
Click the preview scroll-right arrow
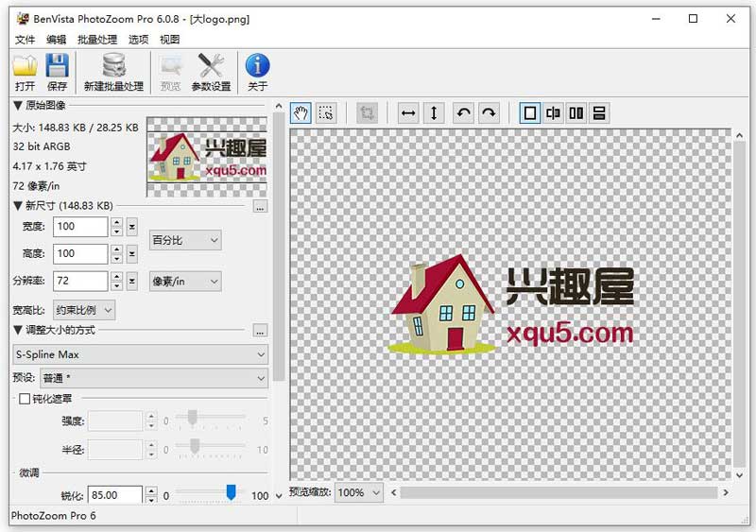tap(726, 492)
